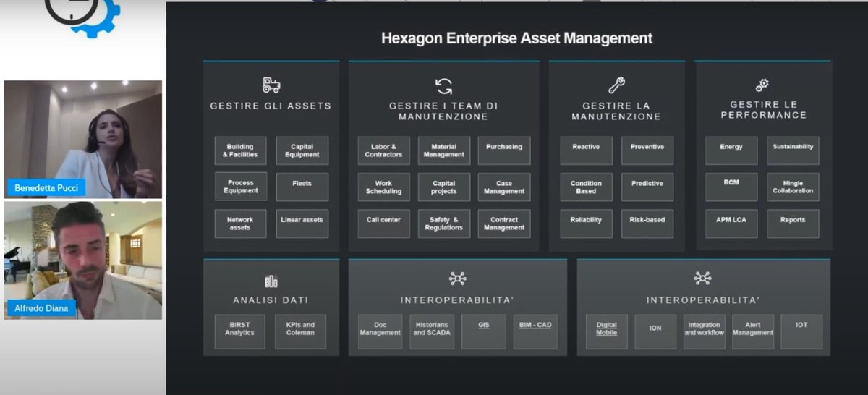Select the Energy tile
868x395 pixels.
click(x=731, y=150)
